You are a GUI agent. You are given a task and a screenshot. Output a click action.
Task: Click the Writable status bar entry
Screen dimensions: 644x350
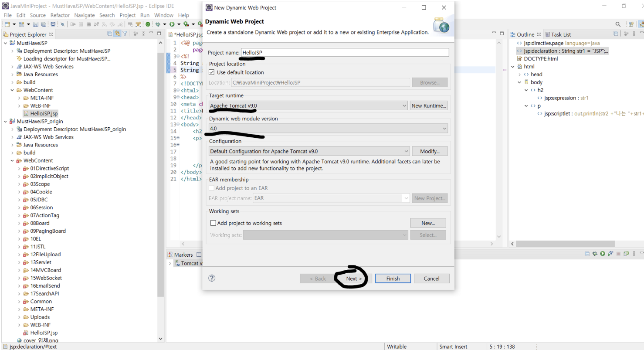tap(397, 347)
